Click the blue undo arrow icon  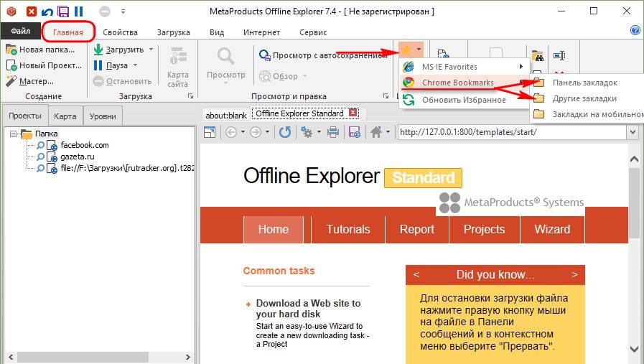click(47, 11)
